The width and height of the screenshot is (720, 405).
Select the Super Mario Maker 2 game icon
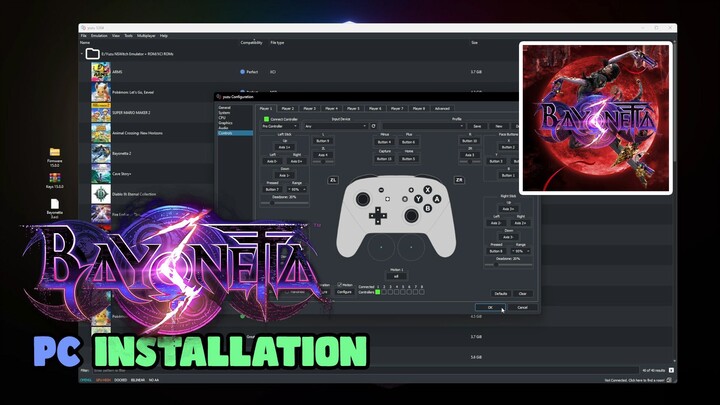[x=101, y=113]
